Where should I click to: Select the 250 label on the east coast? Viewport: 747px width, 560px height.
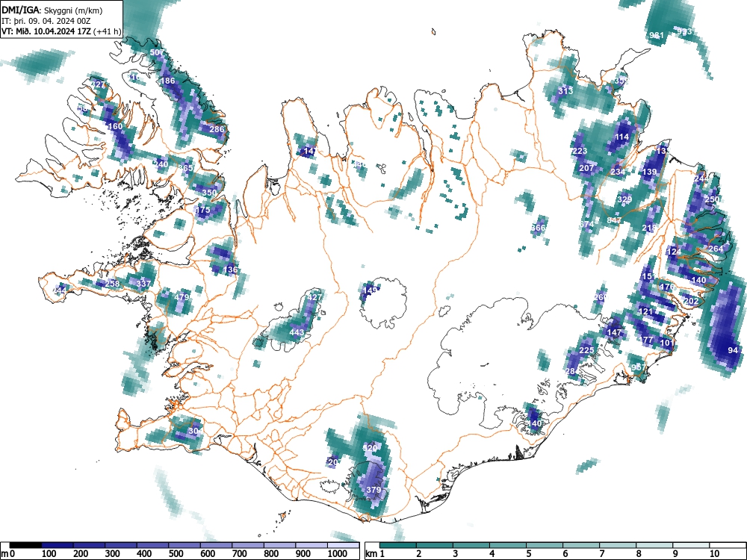(712, 199)
